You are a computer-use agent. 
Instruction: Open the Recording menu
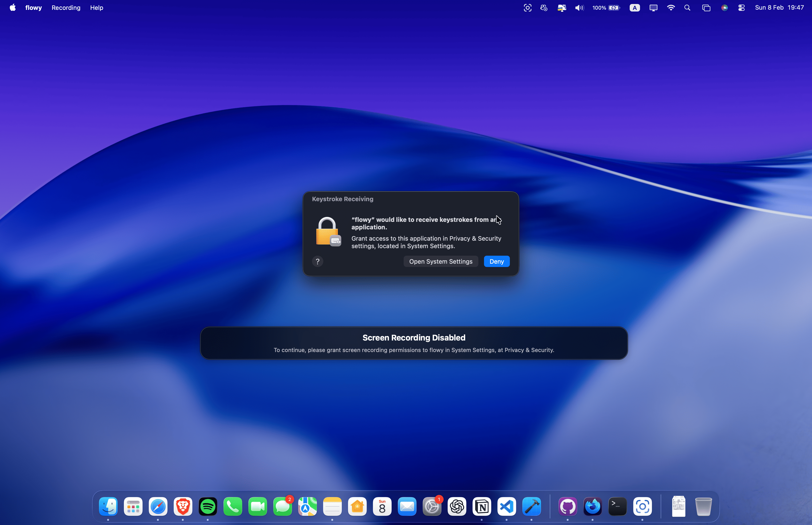click(x=66, y=8)
